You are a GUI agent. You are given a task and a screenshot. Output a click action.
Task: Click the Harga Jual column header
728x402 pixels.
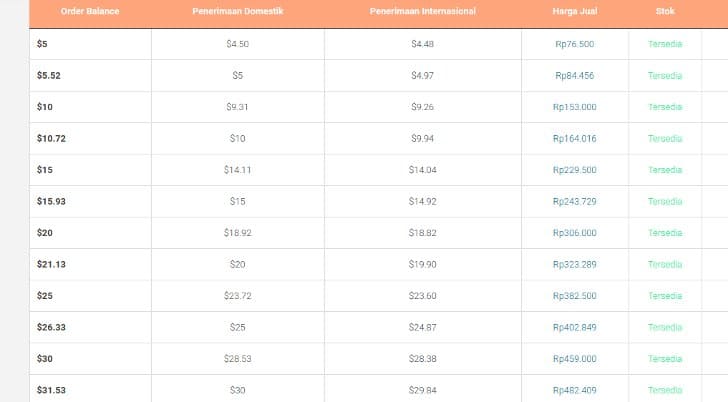coord(574,11)
